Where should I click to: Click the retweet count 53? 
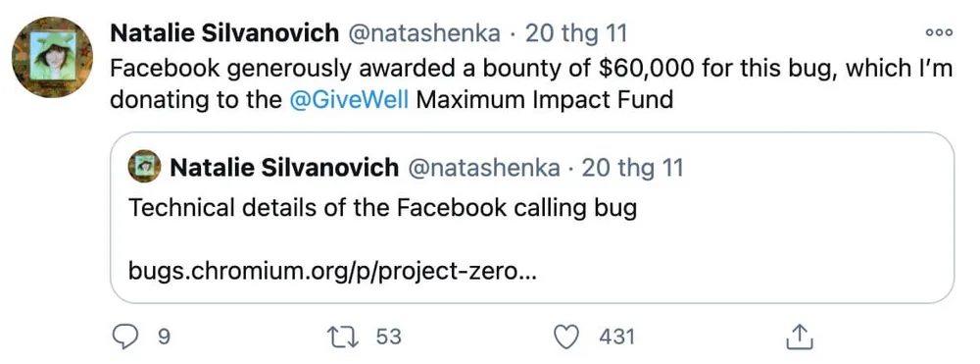[x=388, y=338]
